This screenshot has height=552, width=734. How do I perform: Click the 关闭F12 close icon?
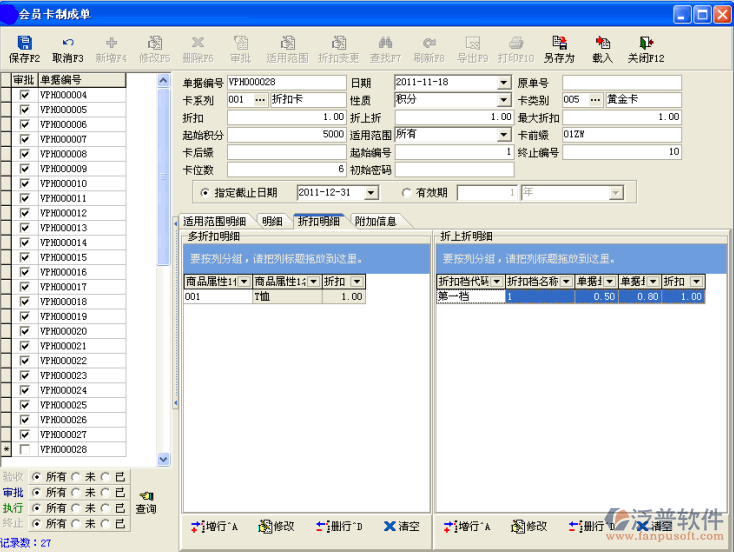646,43
